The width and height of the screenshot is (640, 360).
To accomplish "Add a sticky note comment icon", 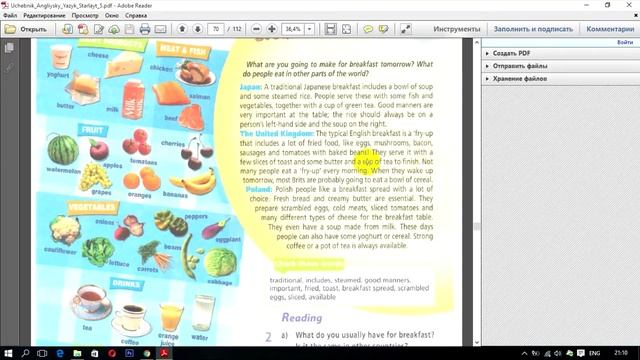I will point(368,29).
